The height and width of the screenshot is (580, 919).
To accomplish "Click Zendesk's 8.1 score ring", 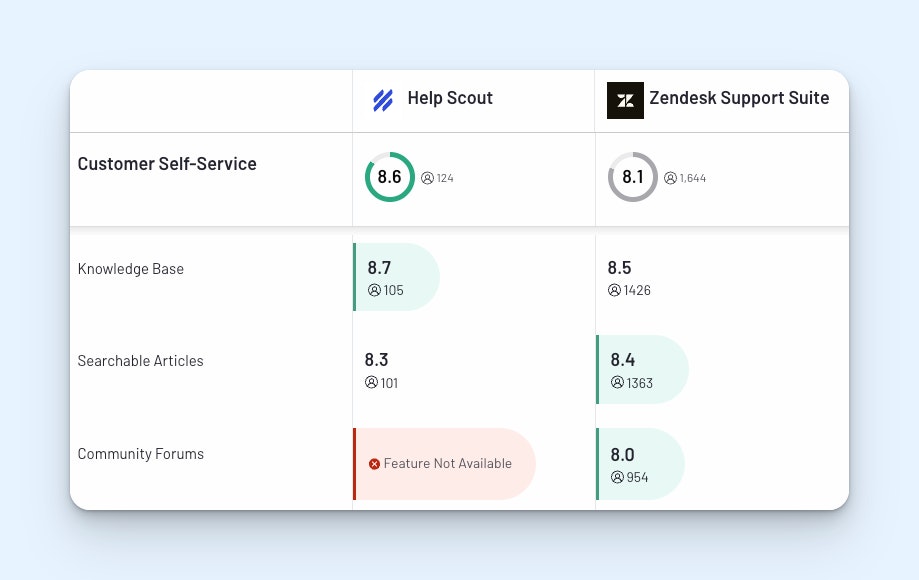I will (x=632, y=177).
